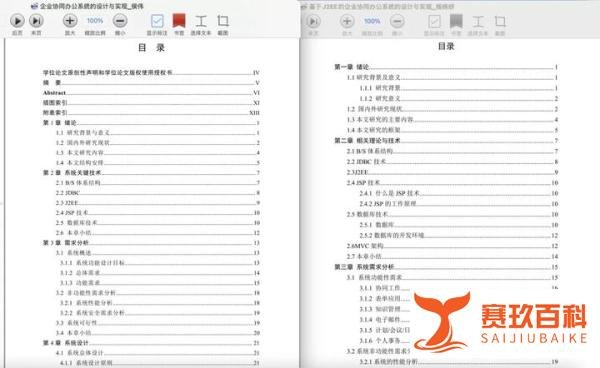Choose the 截图 crop tool in right window

500,21
